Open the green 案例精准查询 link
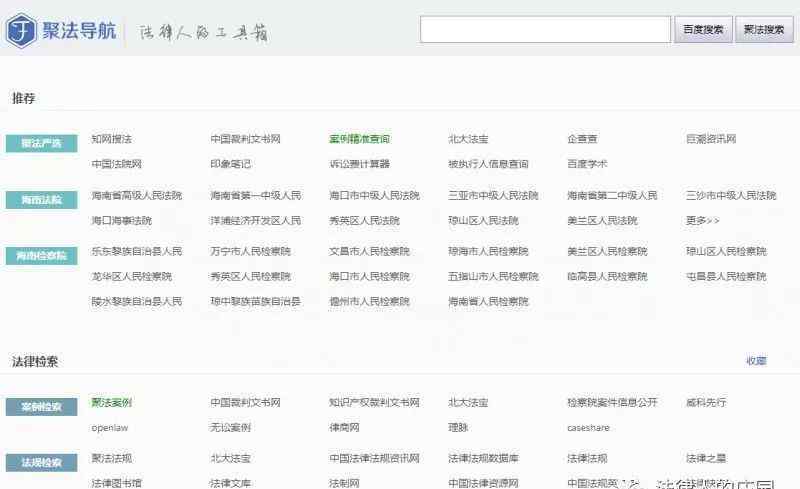This screenshot has width=800, height=489. tap(359, 139)
